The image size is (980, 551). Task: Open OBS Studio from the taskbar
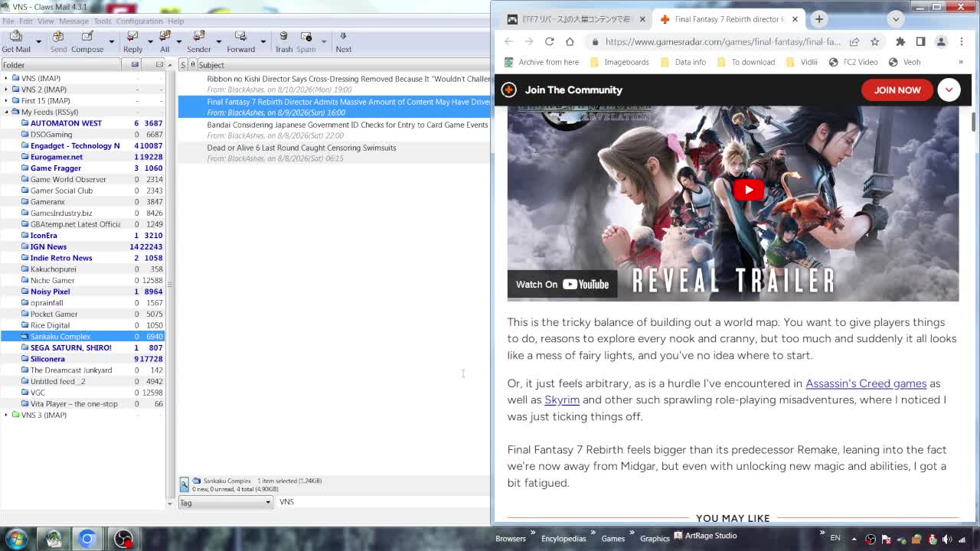(123, 539)
